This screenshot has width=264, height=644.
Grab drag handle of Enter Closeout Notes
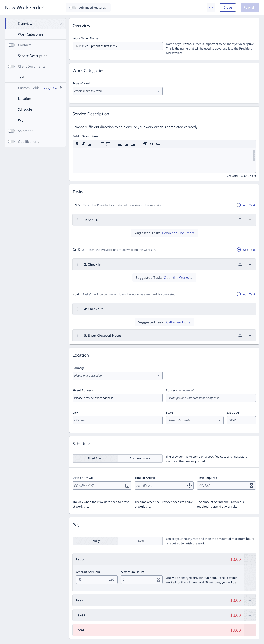pos(78,335)
